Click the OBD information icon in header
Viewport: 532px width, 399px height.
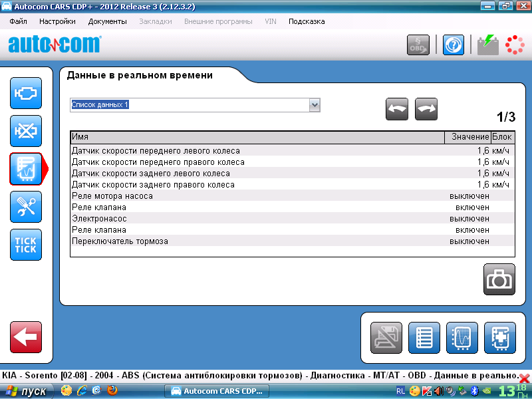[x=418, y=45]
